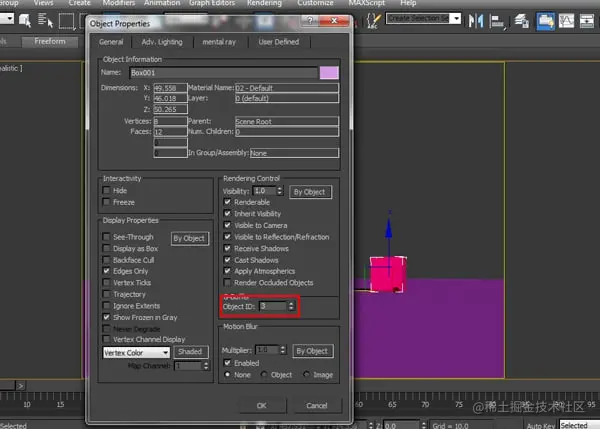The image size is (600, 429).
Task: Click the Object ID spinner arrows
Action: 291,306
